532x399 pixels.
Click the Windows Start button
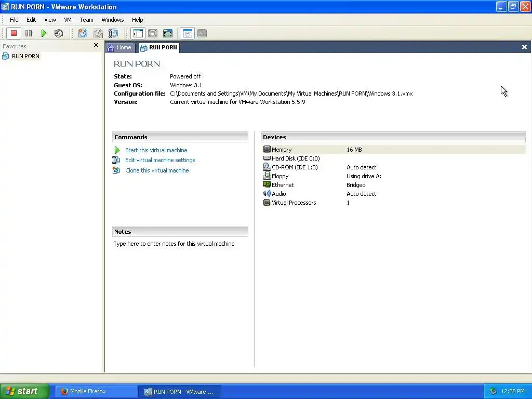[x=24, y=391]
